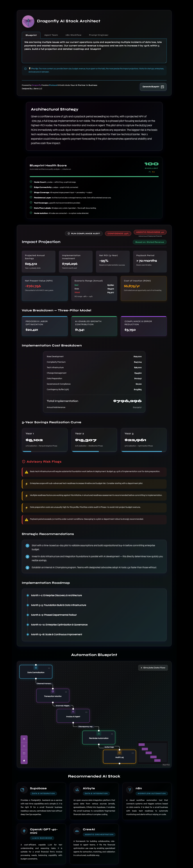The width and height of the screenshot is (193, 868).
Task: Click the blueprint minimap
Action: click(153, 753)
